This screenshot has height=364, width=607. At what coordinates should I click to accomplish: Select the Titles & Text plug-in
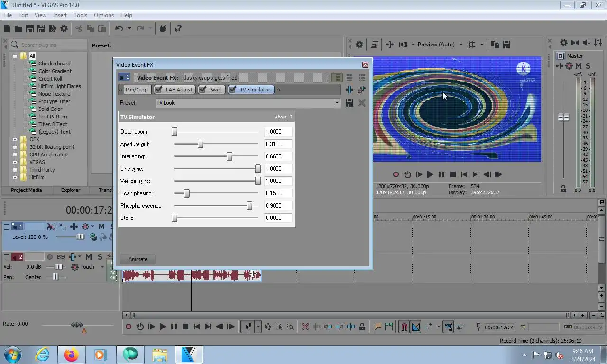(x=53, y=124)
